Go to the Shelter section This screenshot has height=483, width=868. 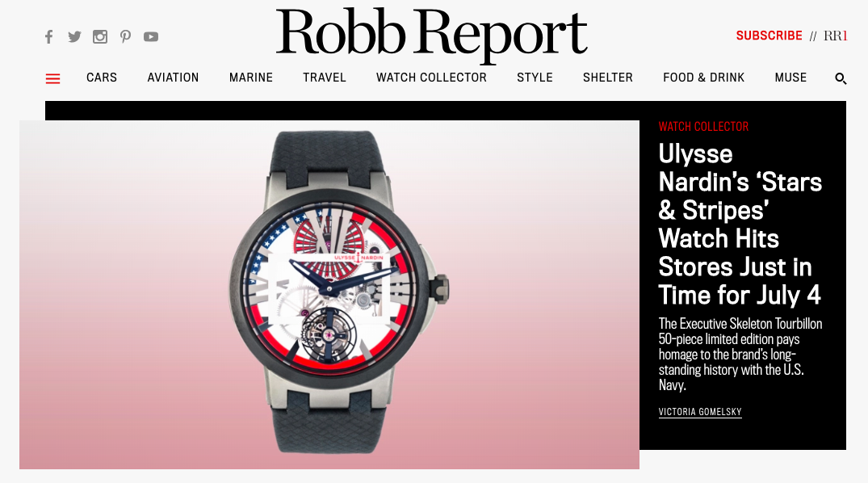coord(608,78)
